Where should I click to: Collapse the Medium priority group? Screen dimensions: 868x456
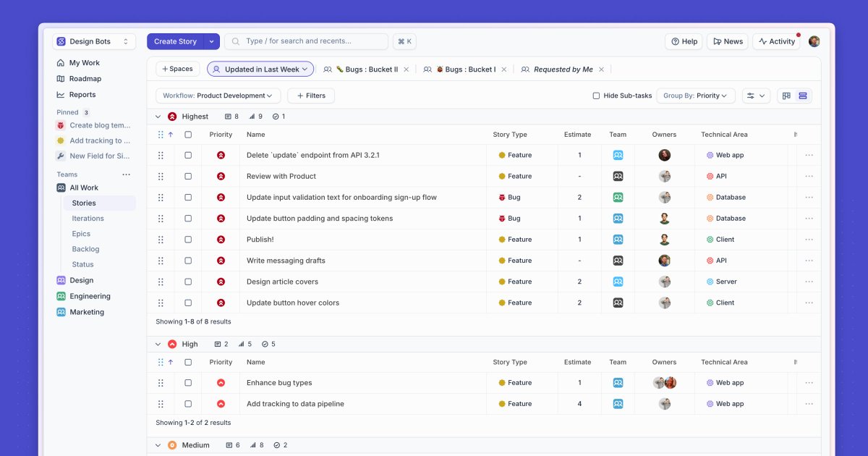(x=158, y=445)
